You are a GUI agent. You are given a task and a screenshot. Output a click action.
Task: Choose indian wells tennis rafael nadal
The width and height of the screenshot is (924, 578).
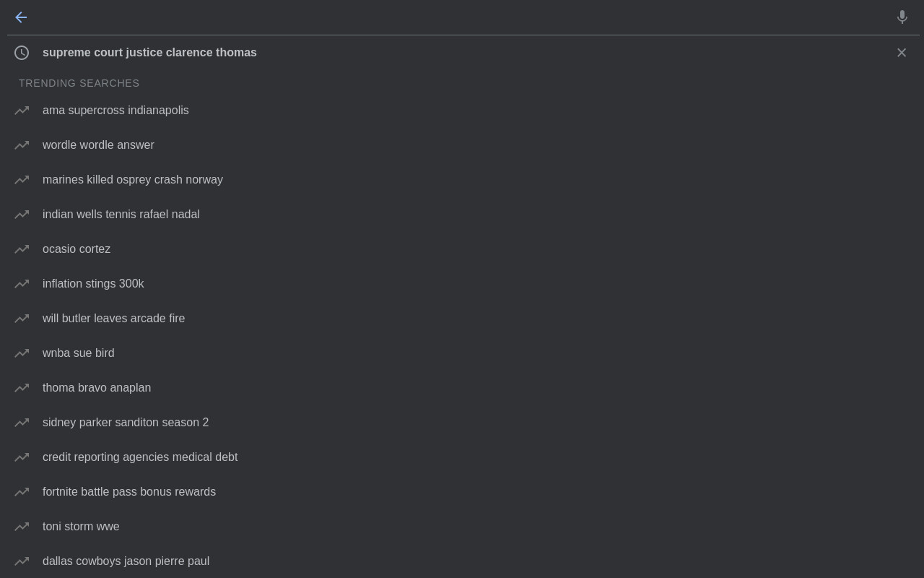point(462,215)
